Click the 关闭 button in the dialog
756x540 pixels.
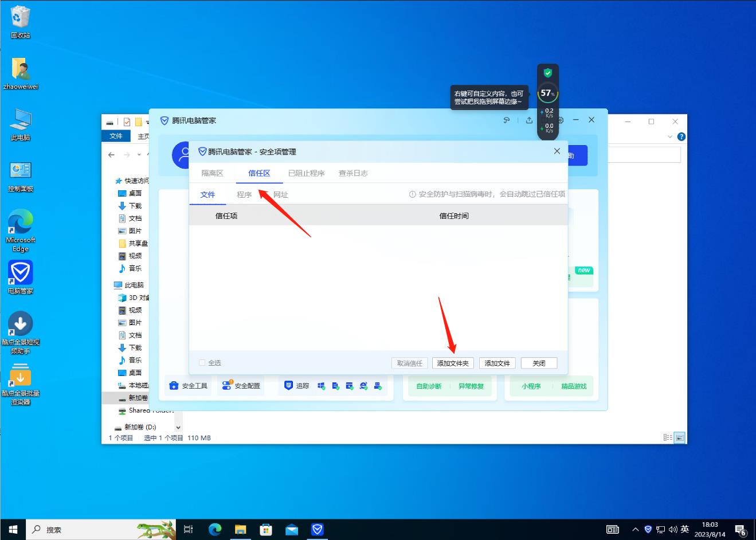point(539,363)
